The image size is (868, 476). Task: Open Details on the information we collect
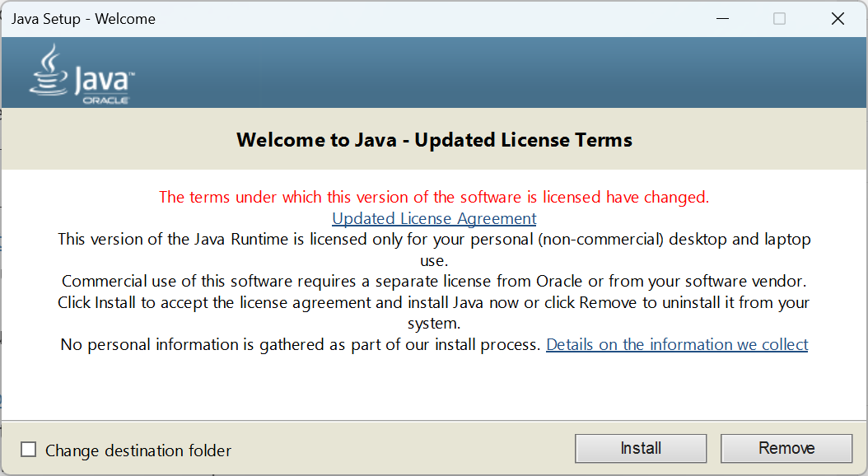677,345
